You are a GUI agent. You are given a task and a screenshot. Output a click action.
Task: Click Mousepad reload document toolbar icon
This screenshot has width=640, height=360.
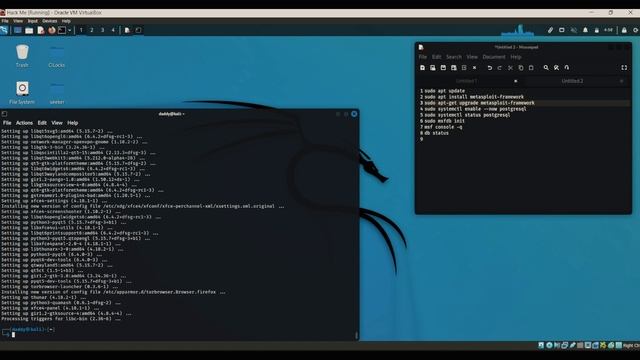464,68
